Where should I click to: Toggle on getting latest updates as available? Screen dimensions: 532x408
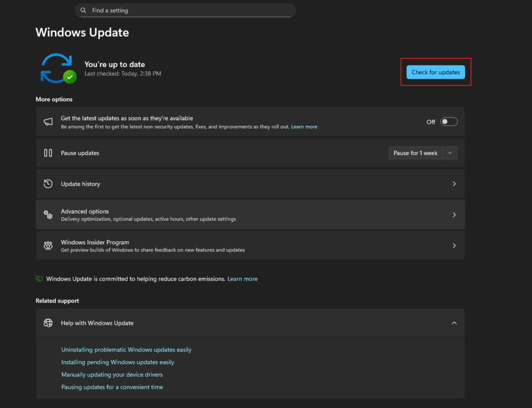(x=449, y=121)
